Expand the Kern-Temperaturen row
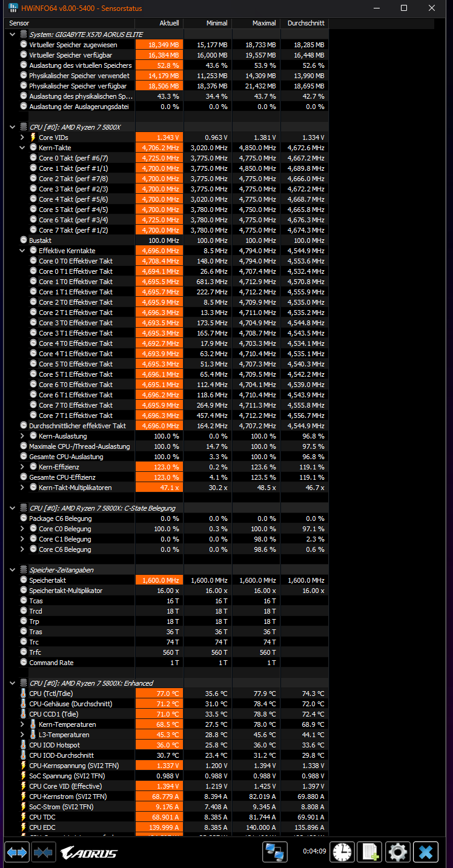 (x=23, y=724)
